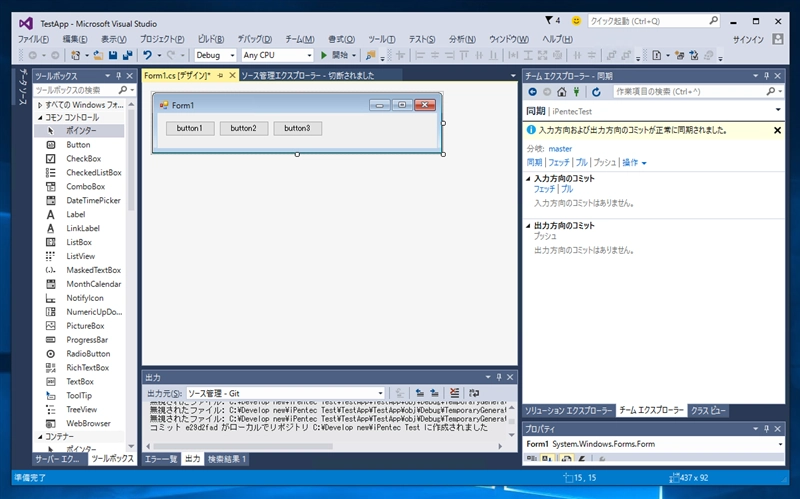
Task: Click the Go to Next Message icon in Output
Action: [434, 393]
